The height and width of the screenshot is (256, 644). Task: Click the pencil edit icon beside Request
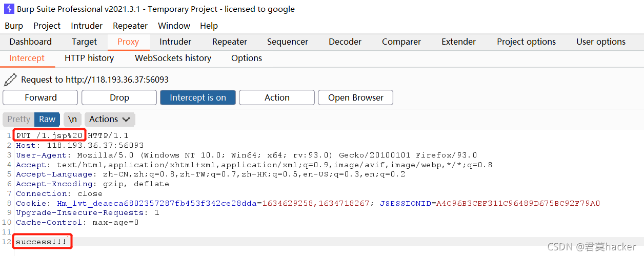[10, 80]
